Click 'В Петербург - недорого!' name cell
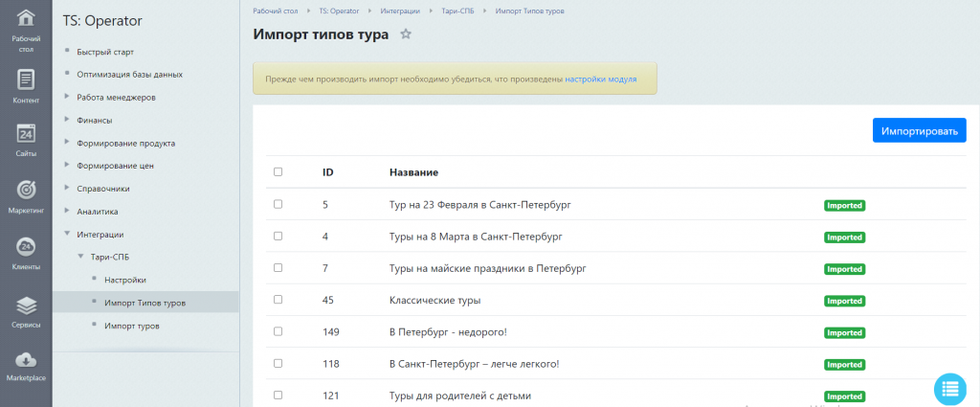The width and height of the screenshot is (980, 407). (448, 332)
